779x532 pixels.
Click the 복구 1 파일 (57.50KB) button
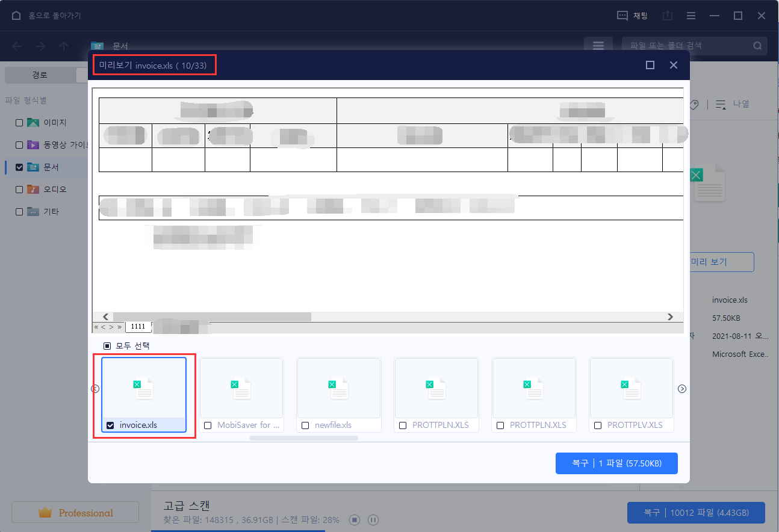(x=616, y=463)
